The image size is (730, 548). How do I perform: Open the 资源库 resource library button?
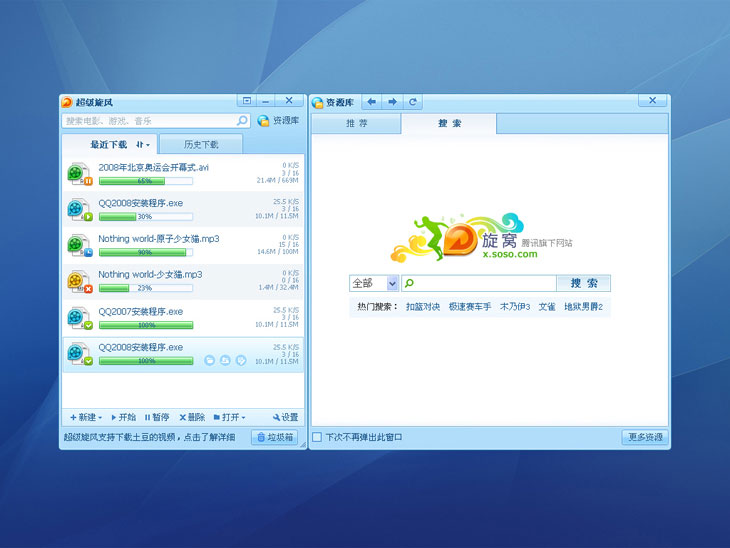tap(278, 121)
